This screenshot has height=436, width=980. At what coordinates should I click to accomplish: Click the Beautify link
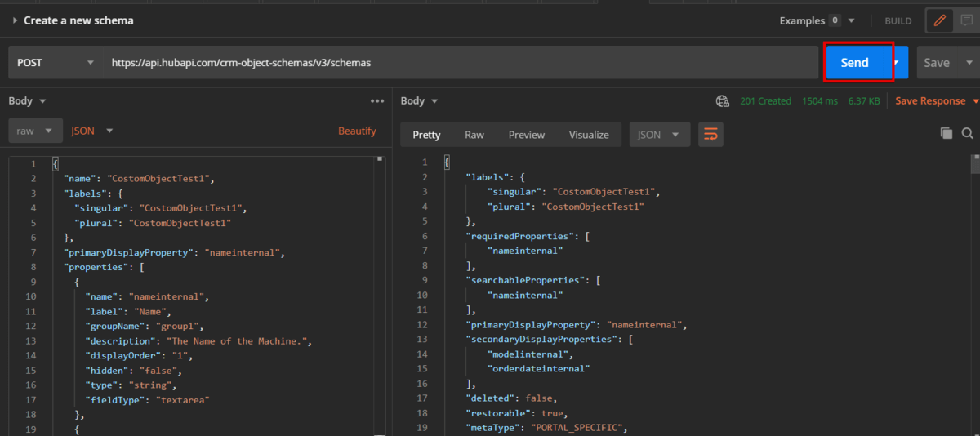(x=357, y=131)
